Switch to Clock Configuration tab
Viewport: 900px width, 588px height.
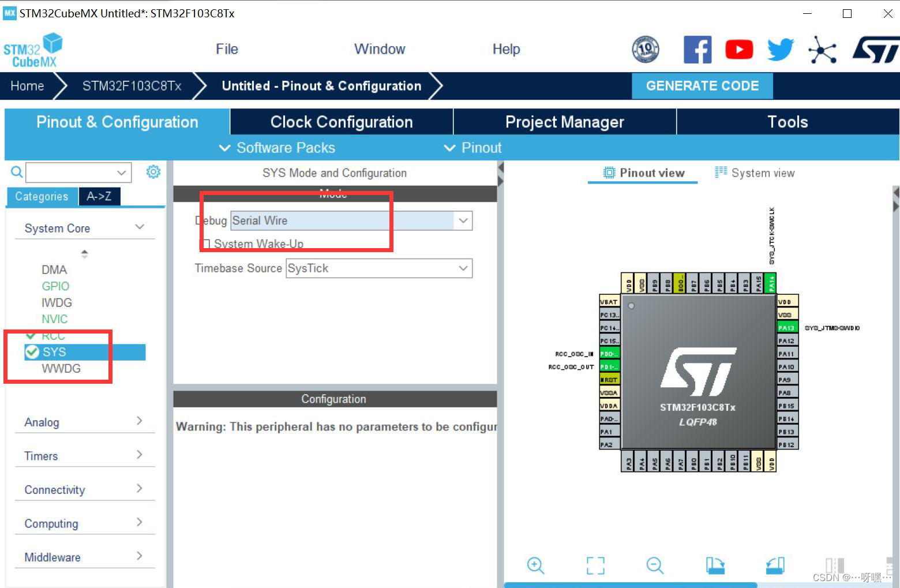tap(342, 122)
